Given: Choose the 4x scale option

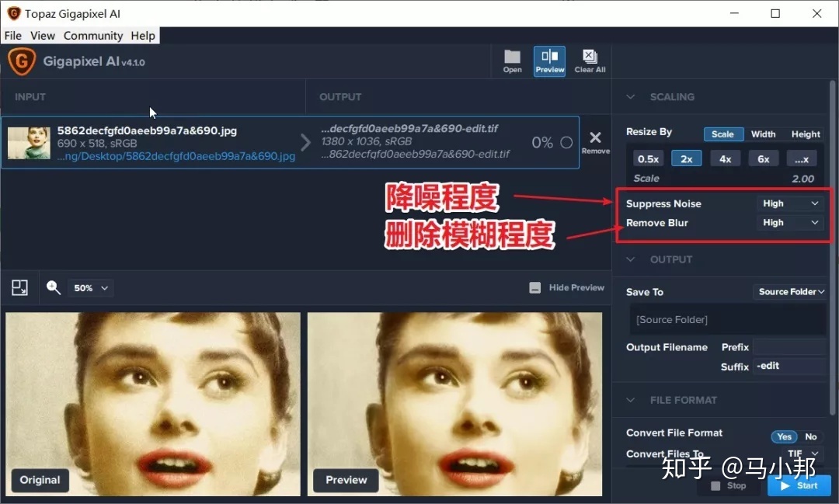Looking at the screenshot, I should (725, 159).
